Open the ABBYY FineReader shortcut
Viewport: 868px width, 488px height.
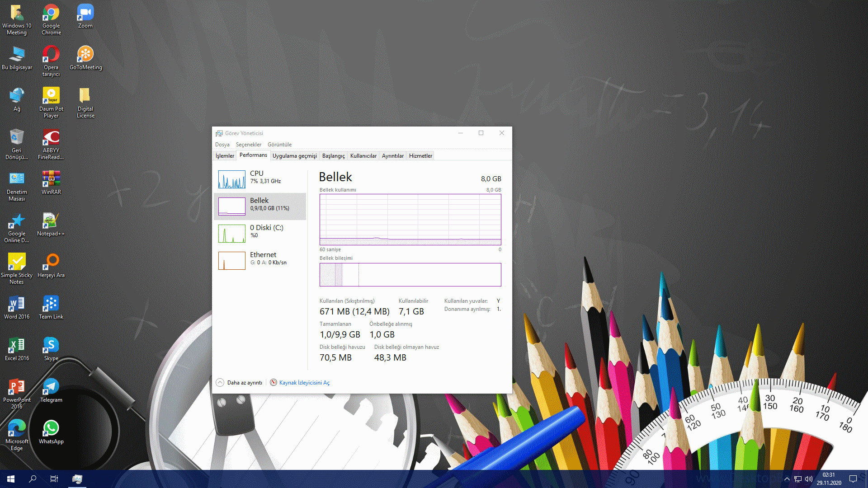click(51, 144)
